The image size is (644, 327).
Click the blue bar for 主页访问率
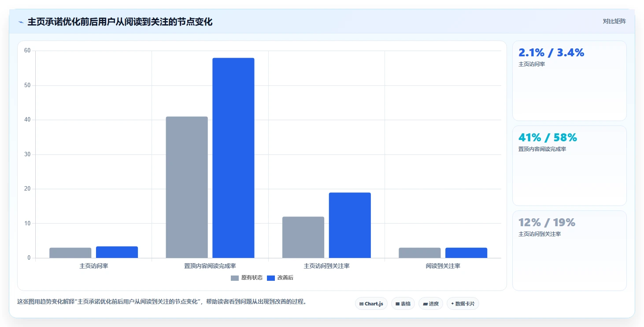(117, 252)
